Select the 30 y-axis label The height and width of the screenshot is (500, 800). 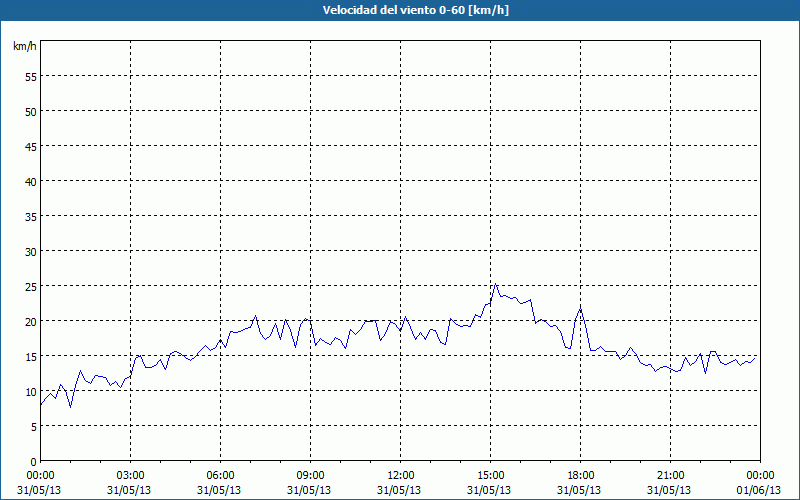pyautogui.click(x=31, y=252)
